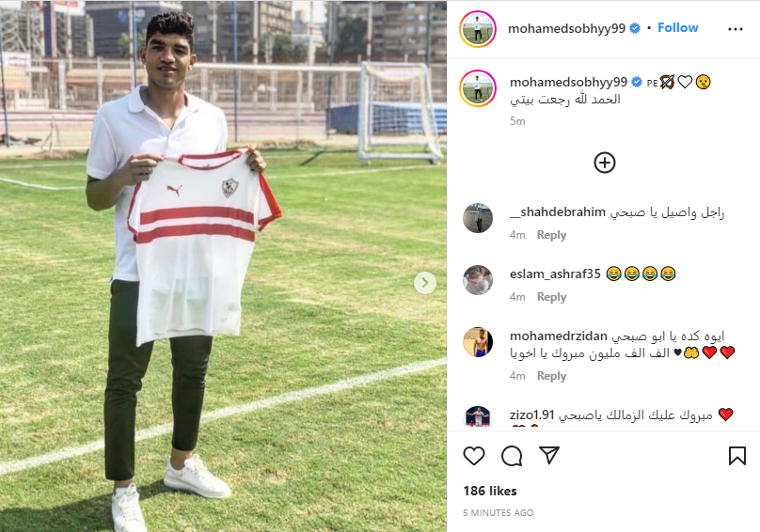Image resolution: width=760 pixels, height=532 pixels.
Task: Like the post with the heart icon
Action: [473, 456]
